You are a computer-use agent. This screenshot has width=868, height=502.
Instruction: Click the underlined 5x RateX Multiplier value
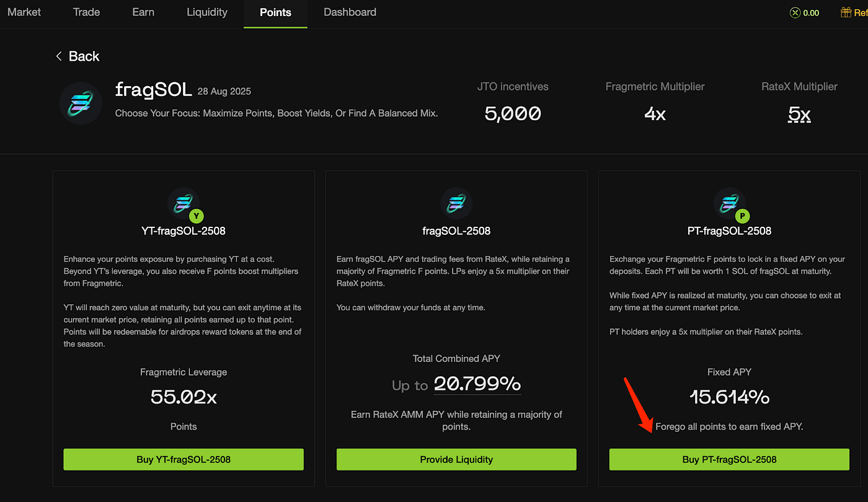coord(799,114)
